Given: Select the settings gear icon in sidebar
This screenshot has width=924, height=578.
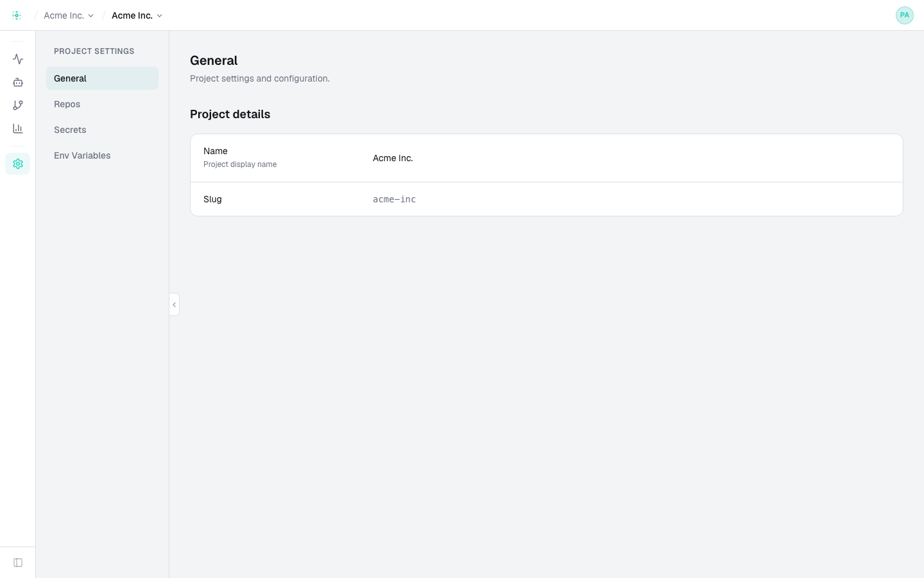Looking at the screenshot, I should coord(18,164).
